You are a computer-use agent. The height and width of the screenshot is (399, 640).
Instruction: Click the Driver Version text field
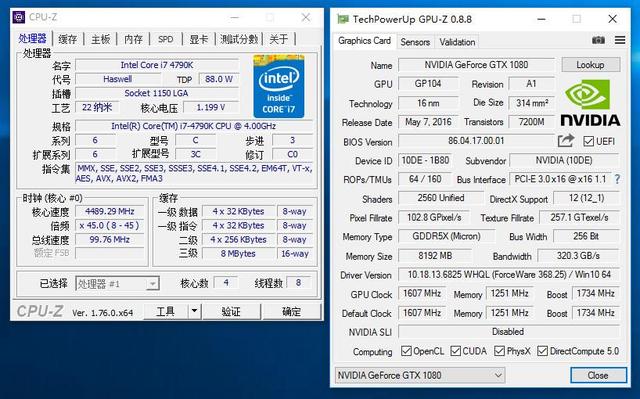[509, 275]
